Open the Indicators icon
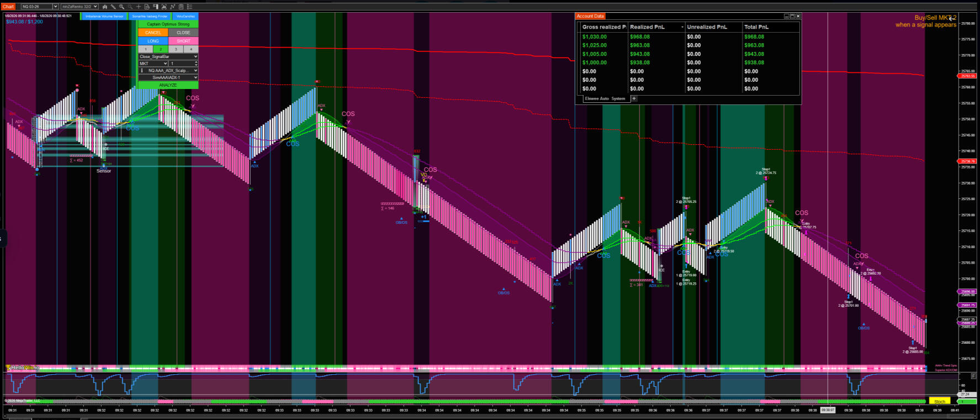980x420 pixels. tap(164, 7)
